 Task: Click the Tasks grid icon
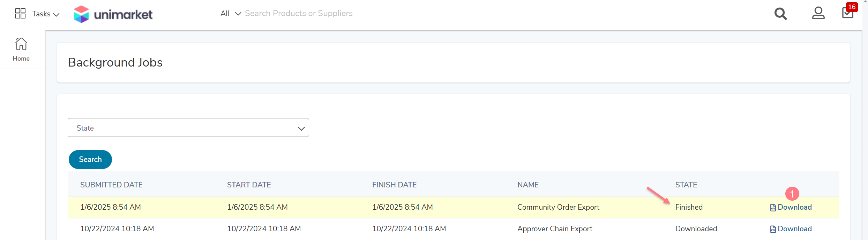[x=20, y=14]
